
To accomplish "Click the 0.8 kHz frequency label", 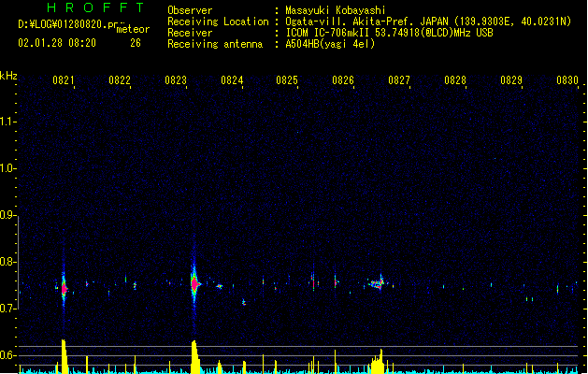I will tap(7, 262).
